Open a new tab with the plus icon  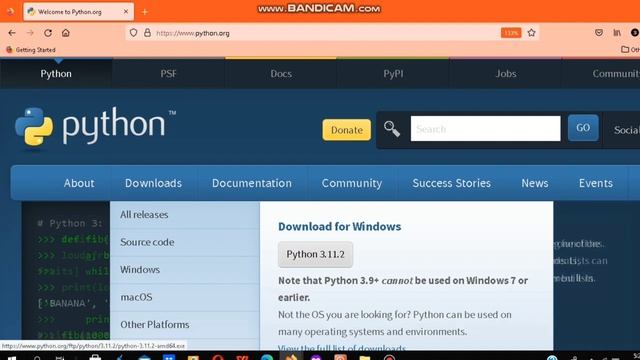click(144, 12)
